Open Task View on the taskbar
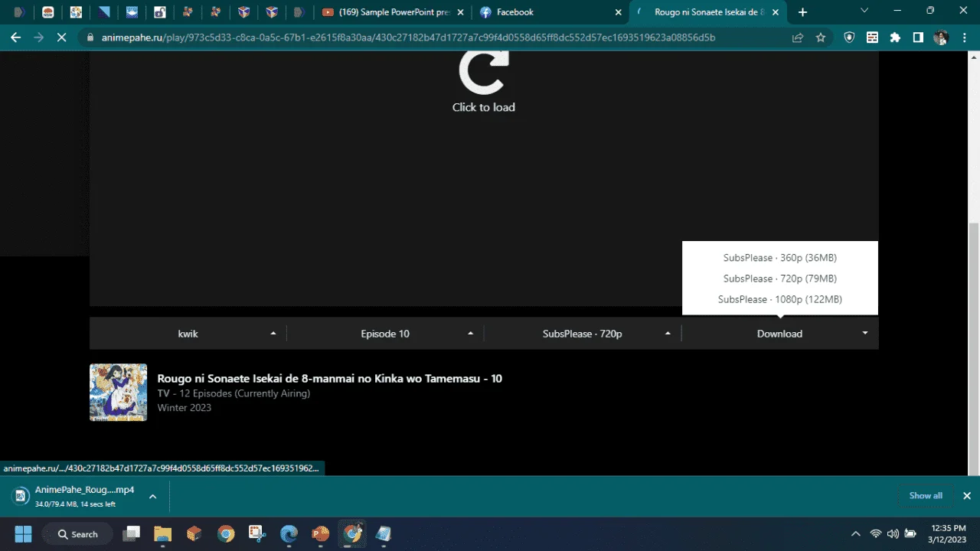The height and width of the screenshot is (551, 980). click(x=132, y=534)
